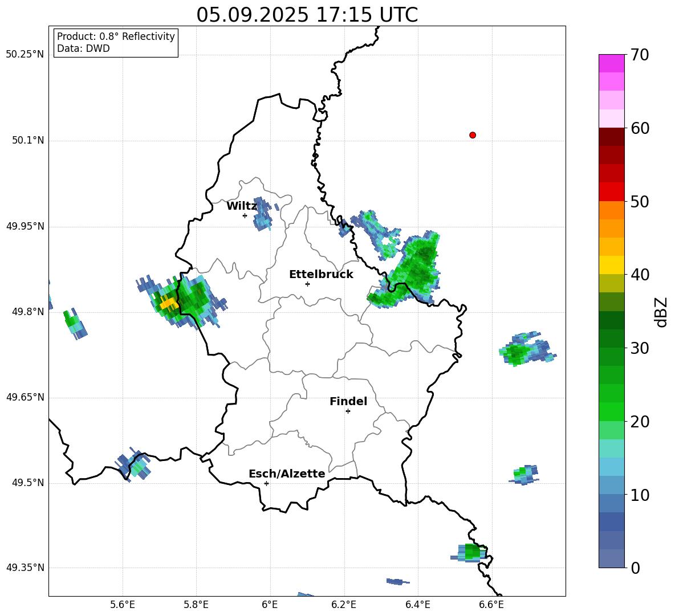
Task: Click the 50 dBZ colorbar label
Action: 640,201
